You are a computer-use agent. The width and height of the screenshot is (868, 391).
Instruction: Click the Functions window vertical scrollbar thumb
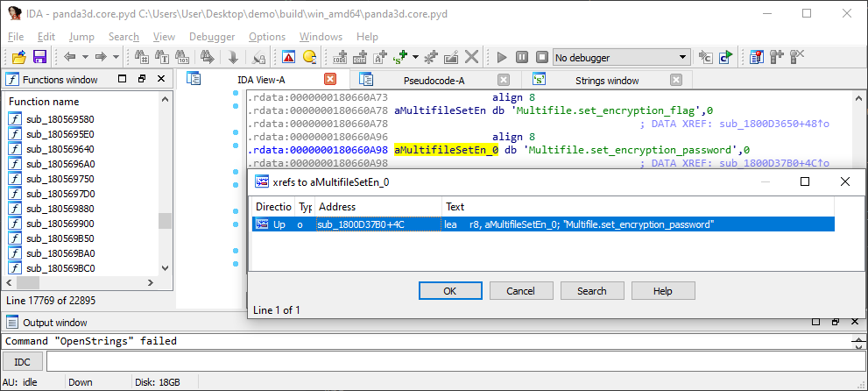tap(165, 221)
